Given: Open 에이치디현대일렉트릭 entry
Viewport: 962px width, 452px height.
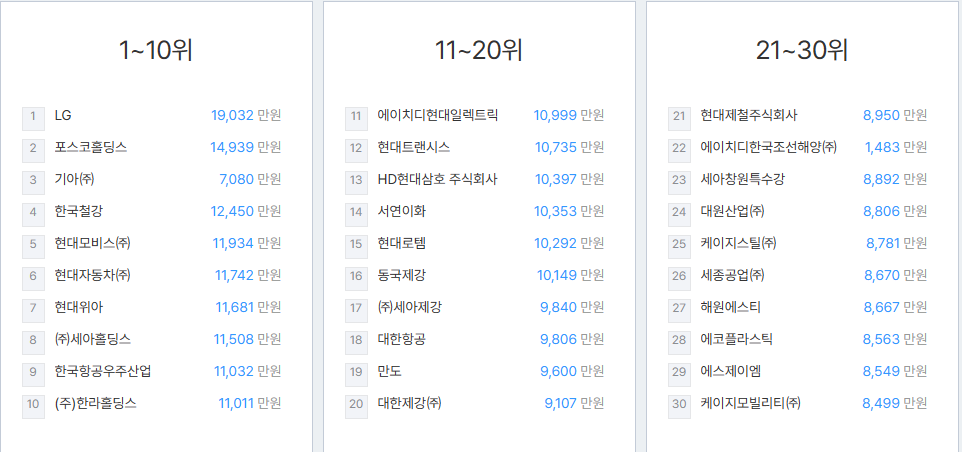Looking at the screenshot, I should point(437,115).
